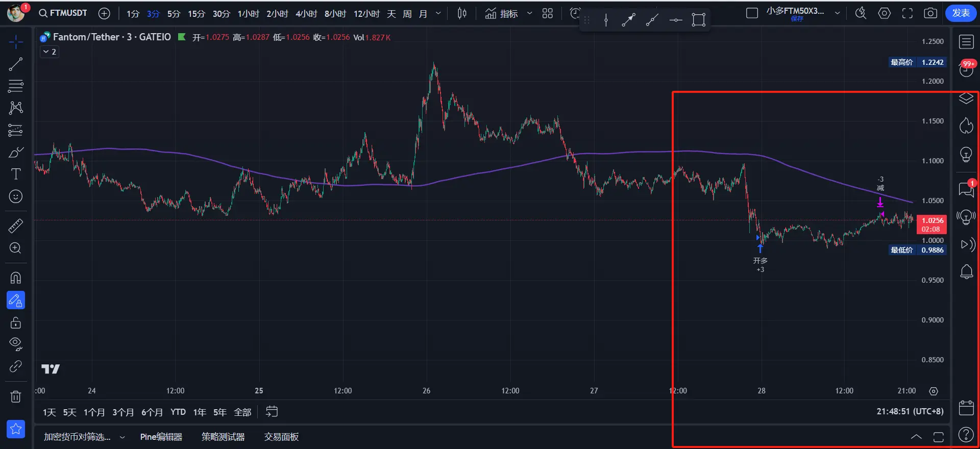The width and height of the screenshot is (980, 449).
Task: Open the go-to-date calendar icon
Action: 272,412
